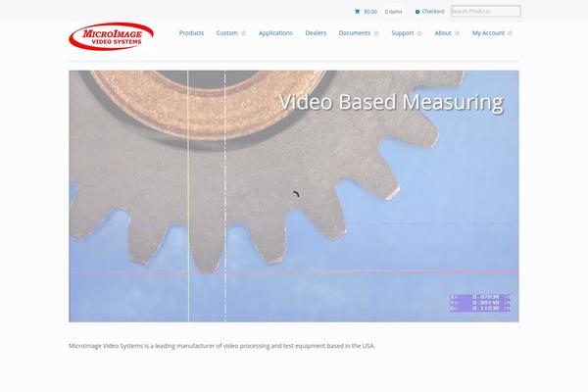Screen dimensions: 588x392
Task: Go to the Applications page
Action: 275,33
